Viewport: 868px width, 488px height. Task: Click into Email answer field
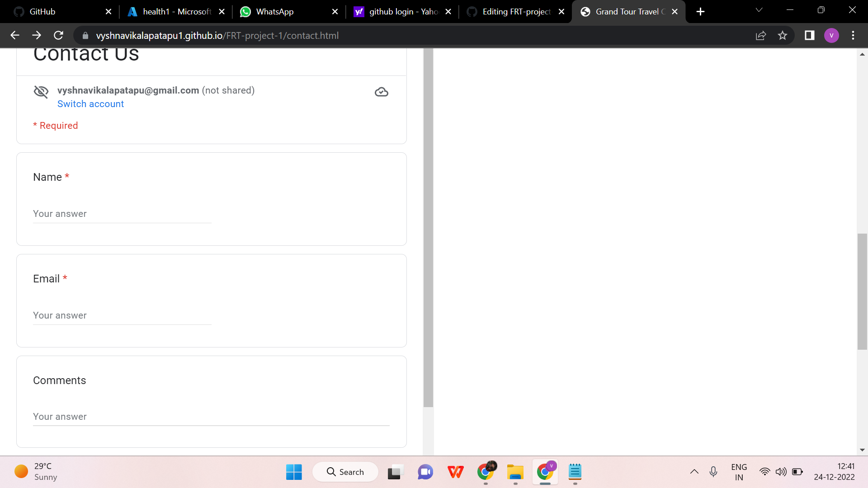(x=122, y=316)
